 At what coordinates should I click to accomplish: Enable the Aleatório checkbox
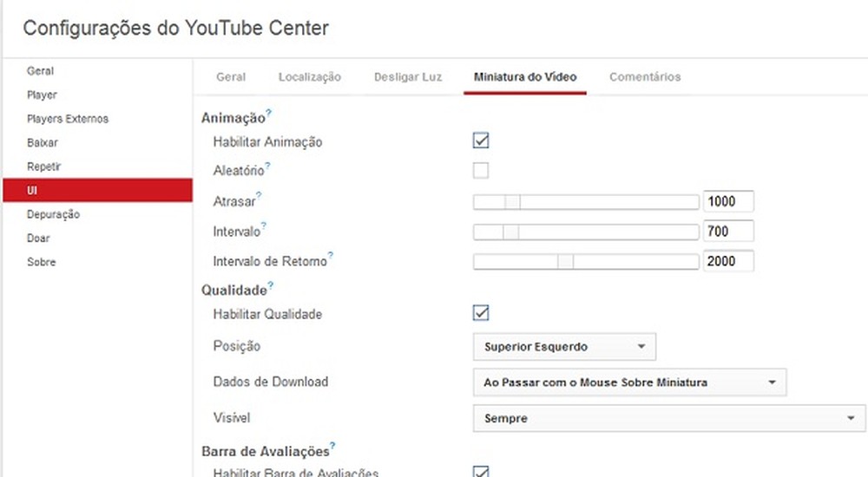point(481,171)
